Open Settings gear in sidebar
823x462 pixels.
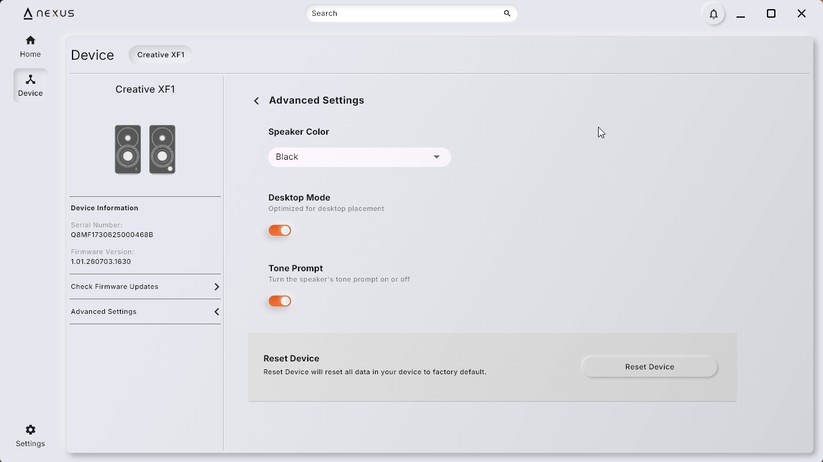click(30, 436)
